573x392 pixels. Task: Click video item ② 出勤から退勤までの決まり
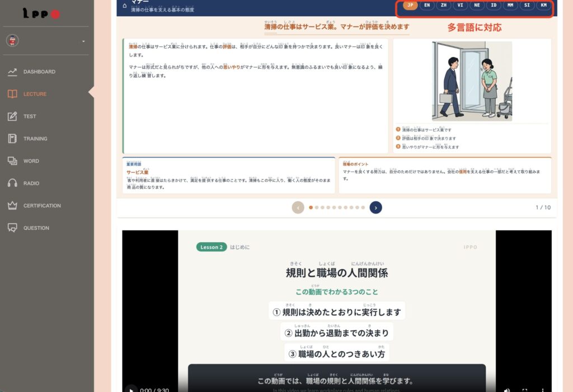coord(336,333)
